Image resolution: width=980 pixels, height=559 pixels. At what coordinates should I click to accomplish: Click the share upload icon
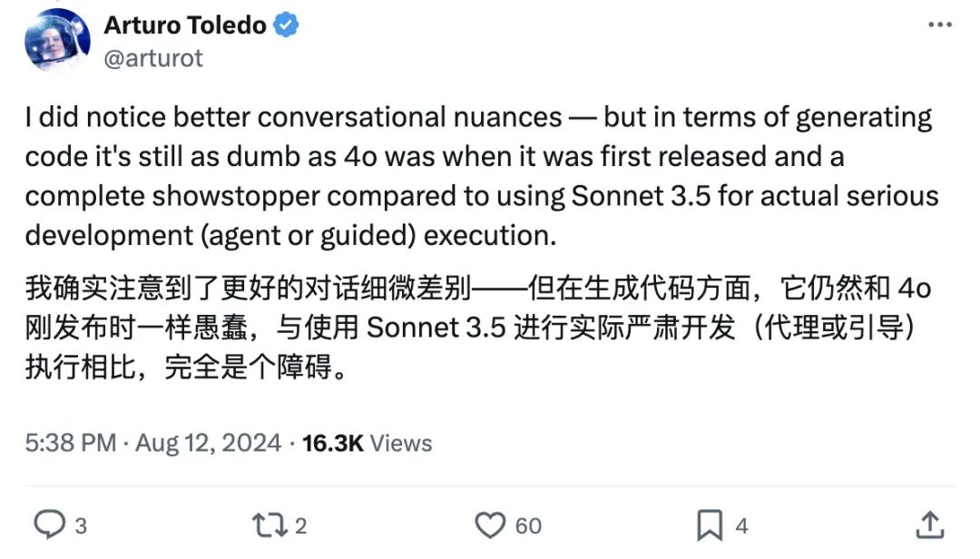[x=930, y=524]
